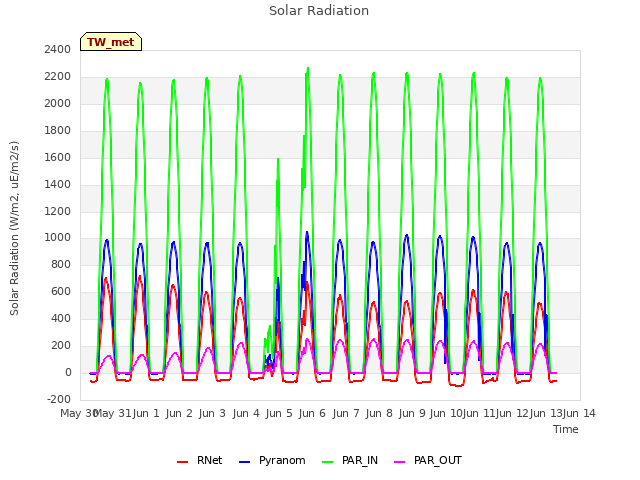640x480 pixels.
Task: Click the Solar Radiation chart title
Action: point(319,11)
